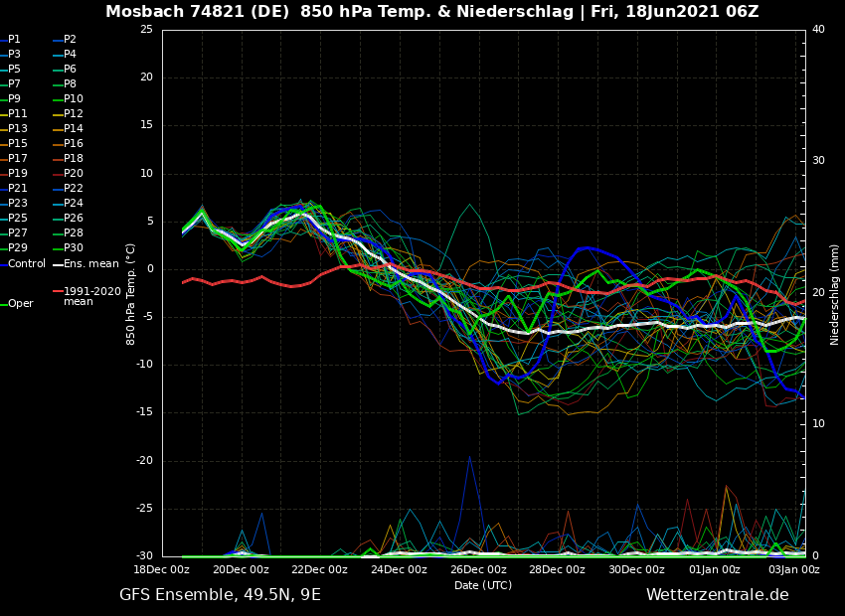845x616 pixels.
Task: Click the 1991-2020 mean legend entry
Action: pos(91,296)
